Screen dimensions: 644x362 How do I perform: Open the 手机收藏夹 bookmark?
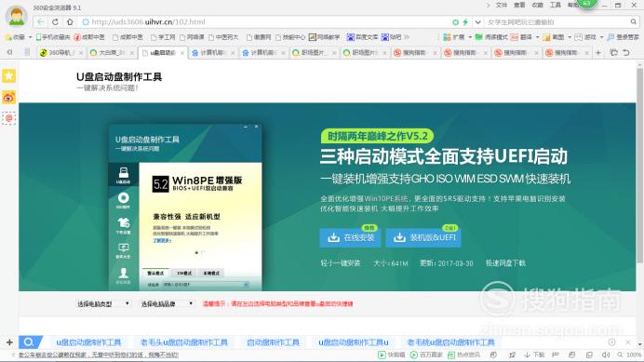pyautogui.click(x=53, y=37)
